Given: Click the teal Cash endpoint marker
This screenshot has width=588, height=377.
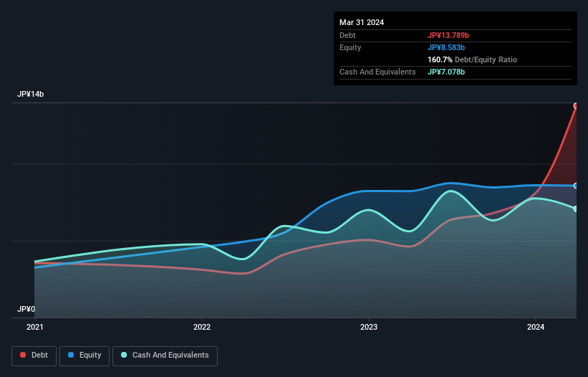Looking at the screenshot, I should [x=576, y=209].
